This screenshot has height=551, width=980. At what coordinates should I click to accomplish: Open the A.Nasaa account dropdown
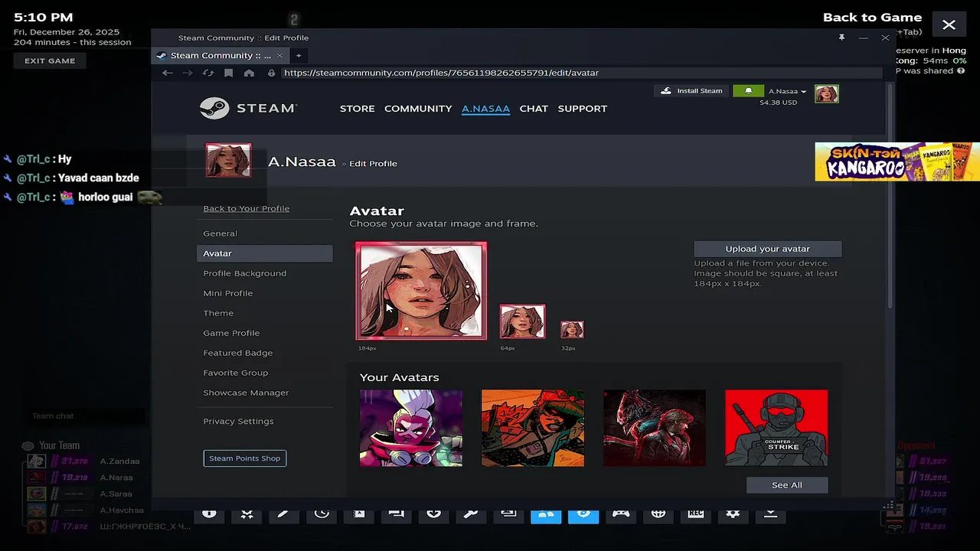tap(788, 91)
